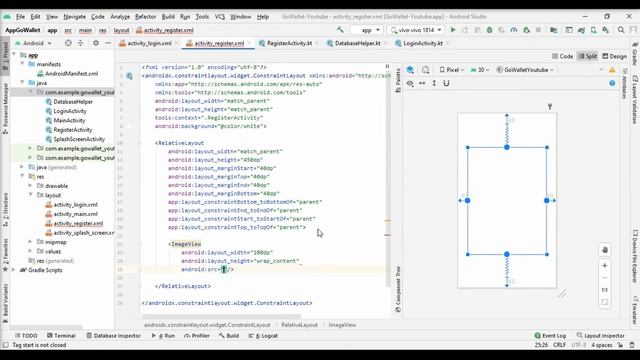Open the Layout Inspector

point(600,336)
